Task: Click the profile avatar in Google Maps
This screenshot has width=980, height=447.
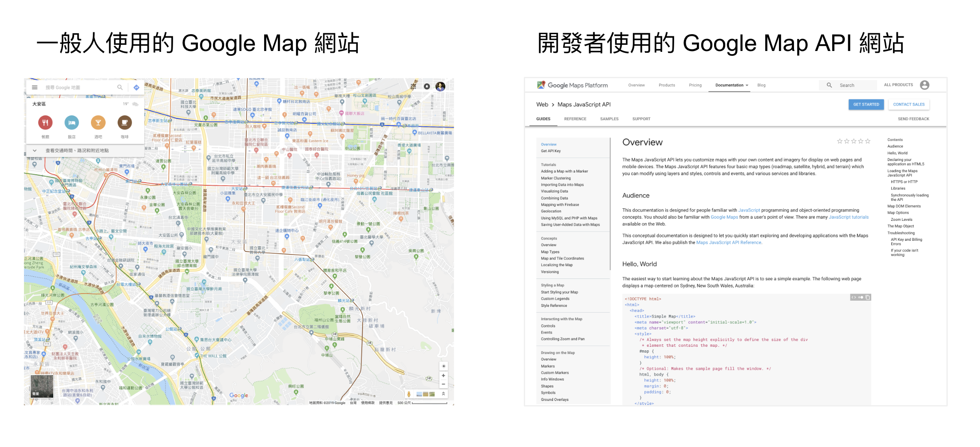Action: [440, 86]
